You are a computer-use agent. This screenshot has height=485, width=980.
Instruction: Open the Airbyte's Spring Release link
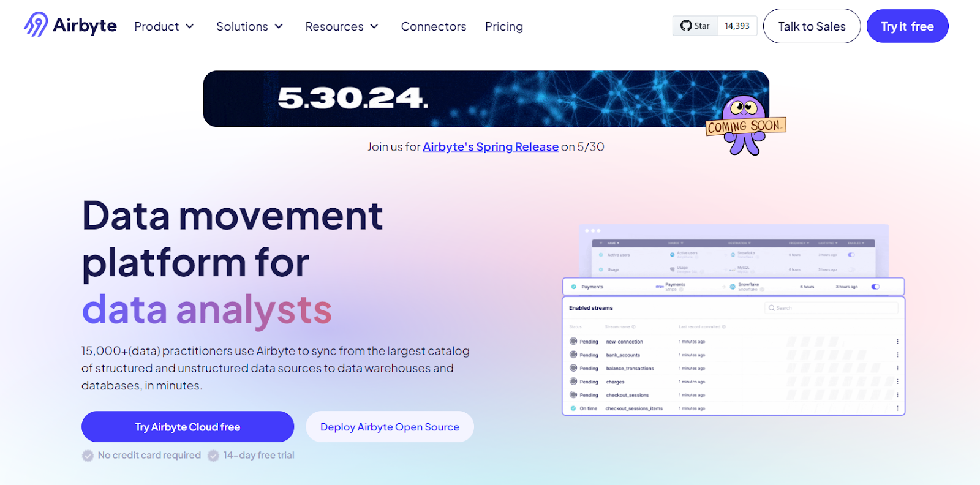(x=491, y=147)
